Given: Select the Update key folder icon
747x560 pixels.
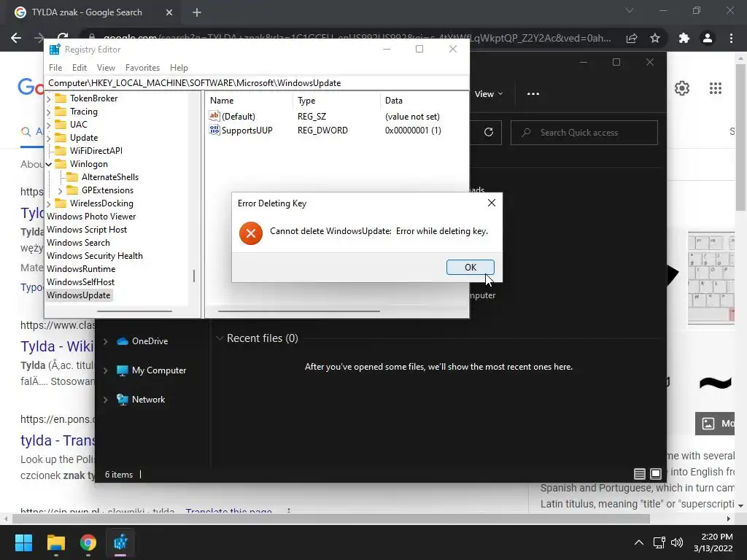Looking at the screenshot, I should click(61, 138).
